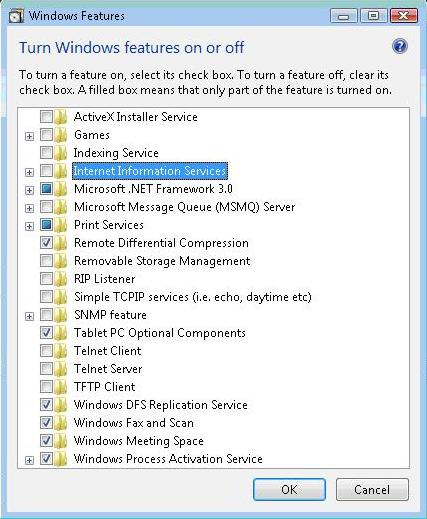The image size is (427, 519).
Task: Expand the Games feature tree
Action: pyautogui.click(x=29, y=136)
